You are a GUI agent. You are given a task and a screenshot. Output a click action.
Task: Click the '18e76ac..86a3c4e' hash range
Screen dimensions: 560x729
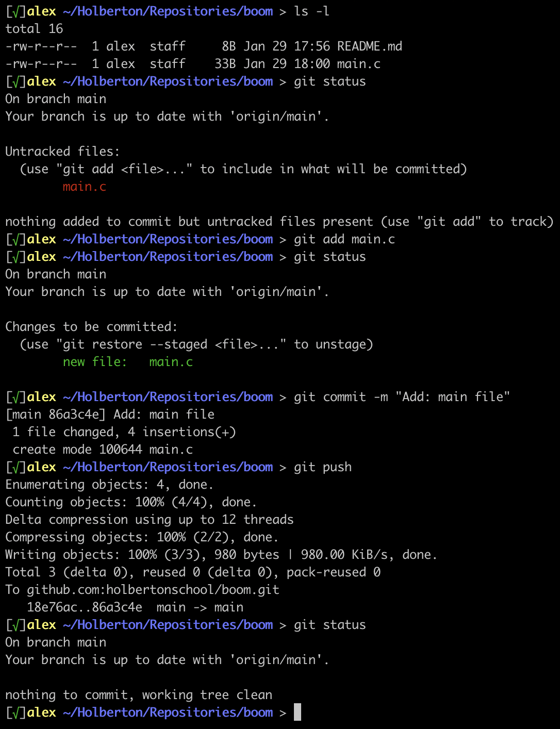85,607
